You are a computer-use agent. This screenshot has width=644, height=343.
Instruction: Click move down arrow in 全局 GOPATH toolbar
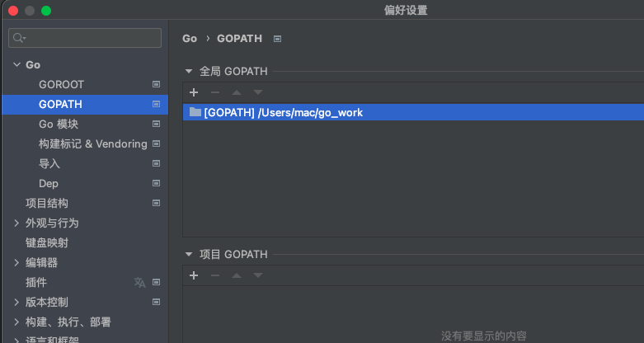pyautogui.click(x=258, y=92)
